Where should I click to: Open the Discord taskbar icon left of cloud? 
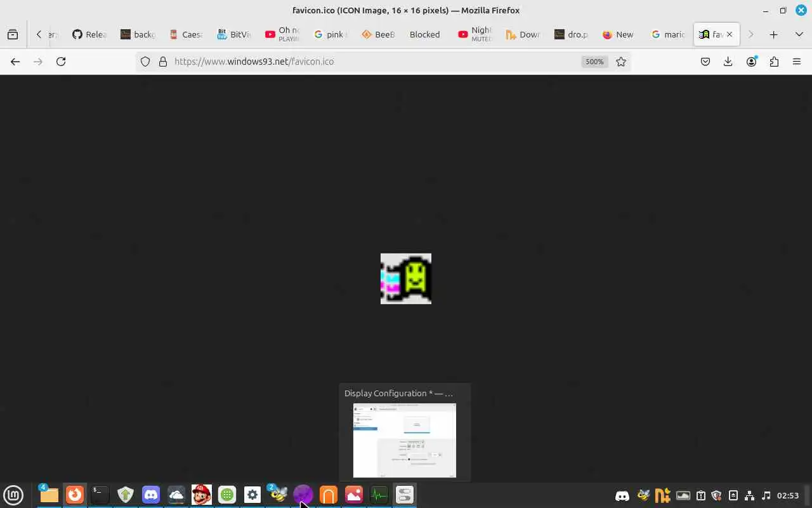pyautogui.click(x=151, y=495)
